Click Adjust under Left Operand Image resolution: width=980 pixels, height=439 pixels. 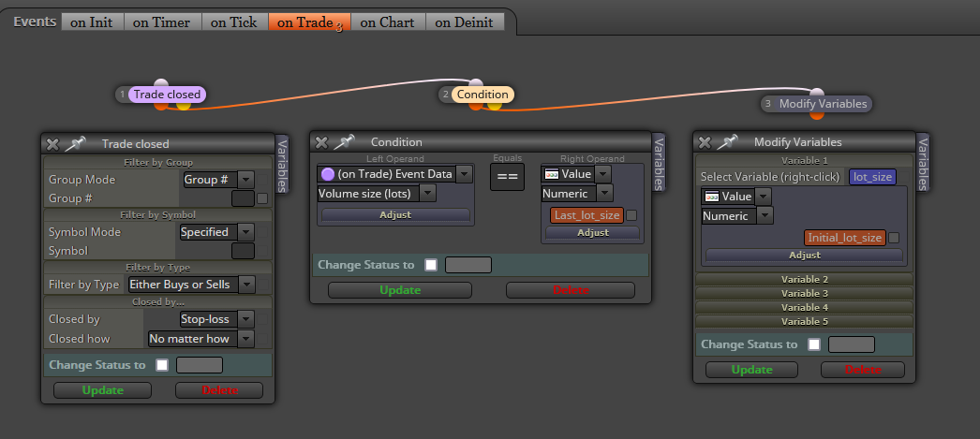coord(395,214)
